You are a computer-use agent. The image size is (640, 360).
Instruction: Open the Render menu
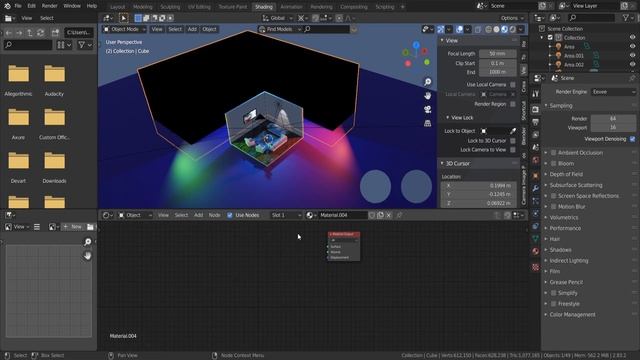point(49,6)
